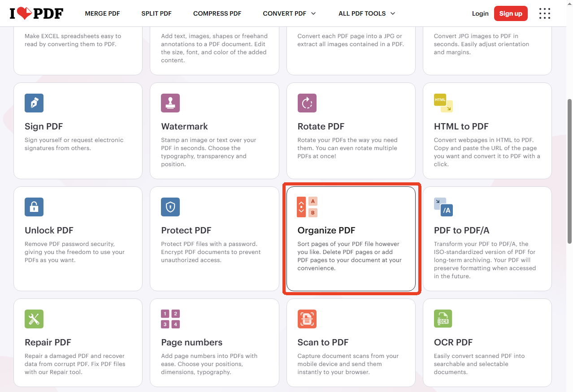Click the Login link

[x=480, y=13]
